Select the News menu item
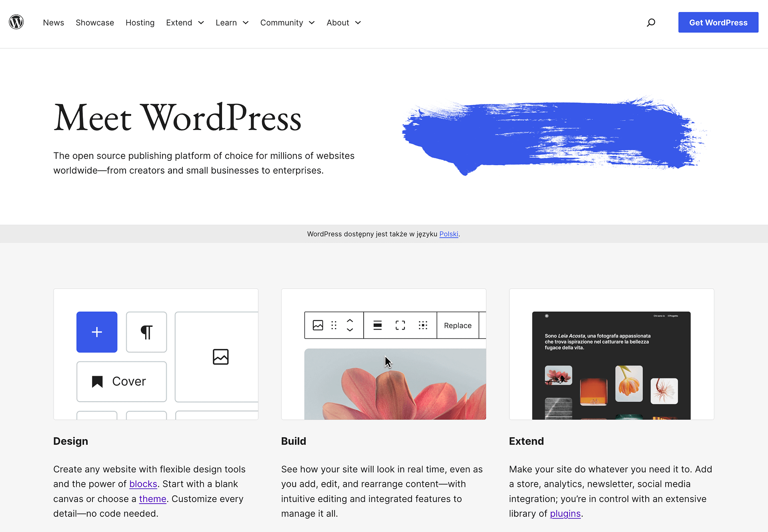This screenshot has height=532, width=768. coord(53,22)
